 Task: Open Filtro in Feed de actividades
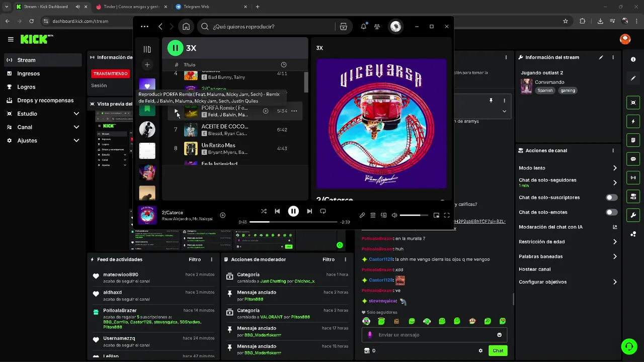click(x=195, y=259)
